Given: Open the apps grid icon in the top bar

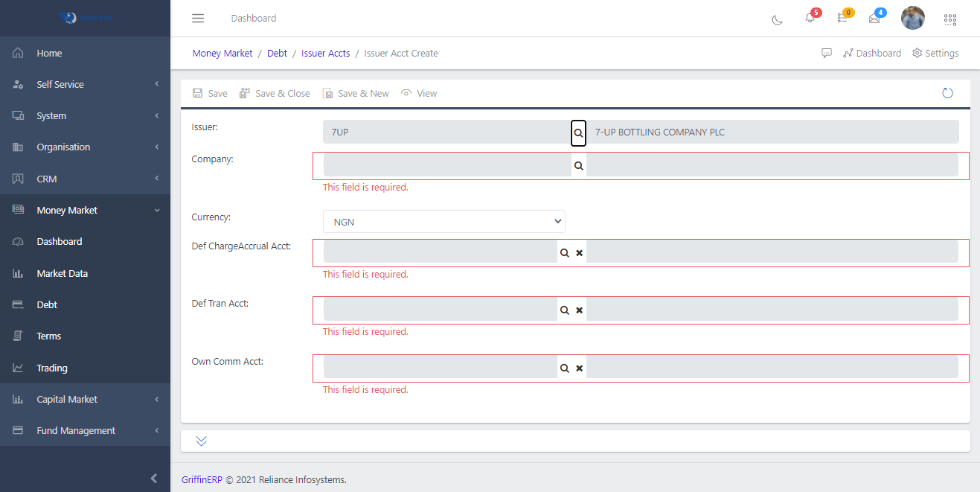Looking at the screenshot, I should point(950,19).
